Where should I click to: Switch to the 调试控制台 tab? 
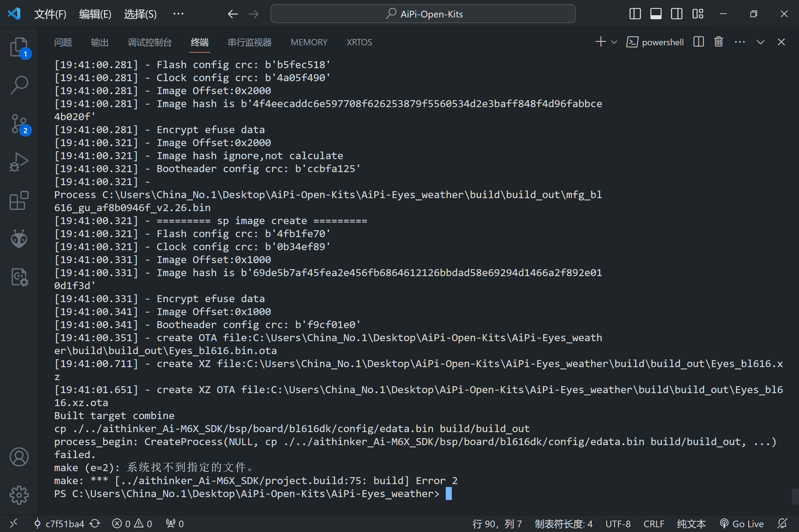[x=150, y=42]
